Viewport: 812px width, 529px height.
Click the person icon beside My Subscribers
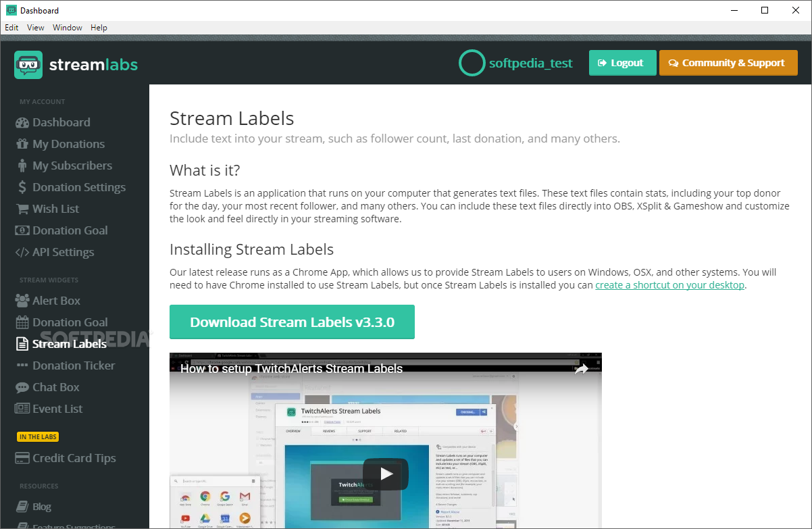pyautogui.click(x=22, y=166)
